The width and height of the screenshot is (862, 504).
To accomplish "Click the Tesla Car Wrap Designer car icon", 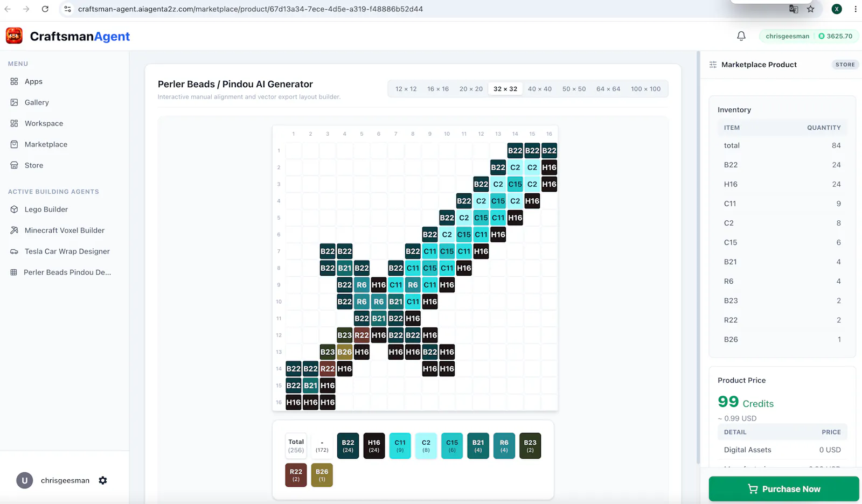I will [14, 251].
